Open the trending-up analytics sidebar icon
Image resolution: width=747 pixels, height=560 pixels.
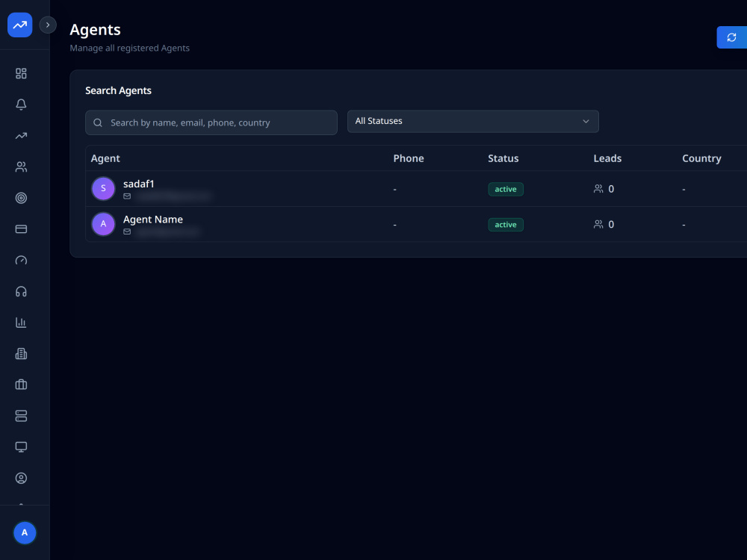tap(21, 136)
